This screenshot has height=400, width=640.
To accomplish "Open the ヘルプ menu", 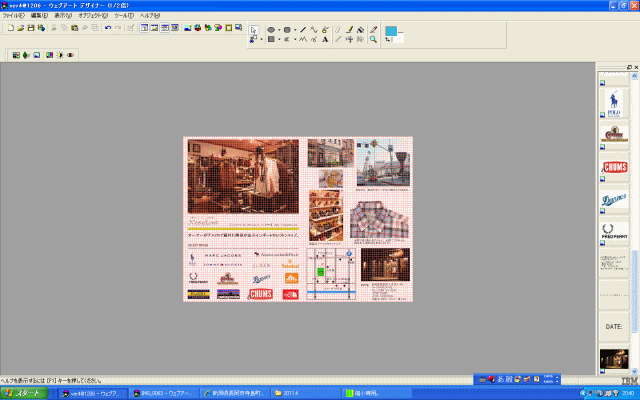I will coord(150,16).
